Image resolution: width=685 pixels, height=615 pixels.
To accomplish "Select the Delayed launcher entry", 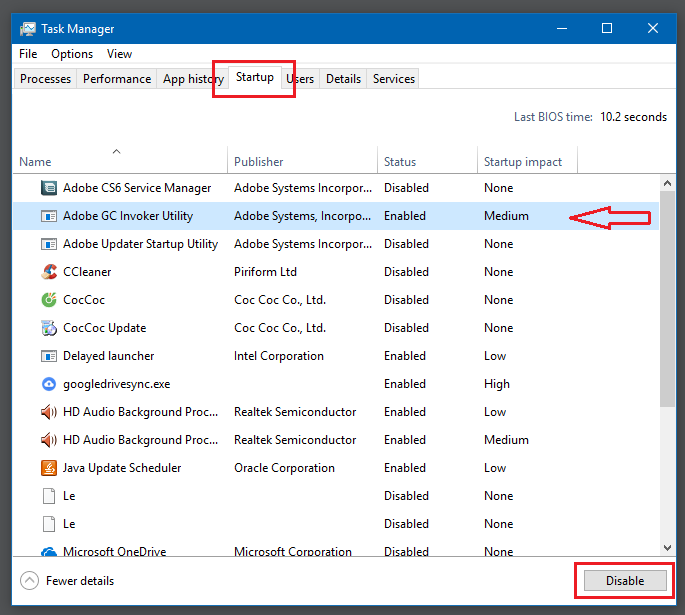I will point(336,356).
